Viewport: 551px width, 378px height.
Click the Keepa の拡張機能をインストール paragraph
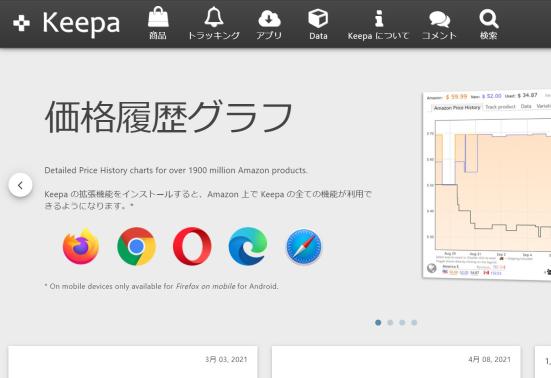point(208,200)
